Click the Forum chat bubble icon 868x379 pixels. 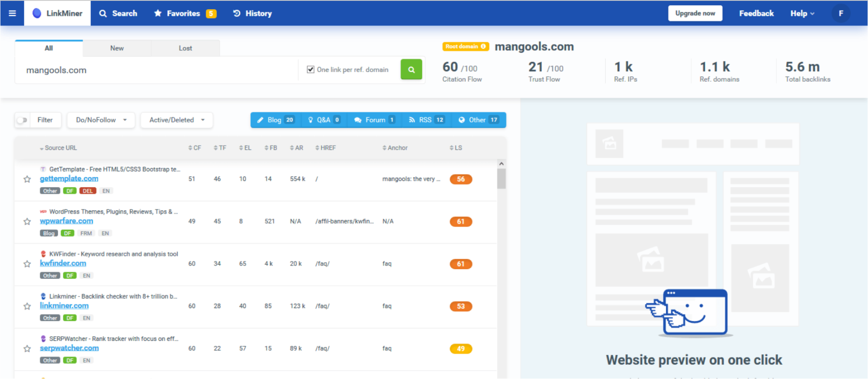[358, 120]
